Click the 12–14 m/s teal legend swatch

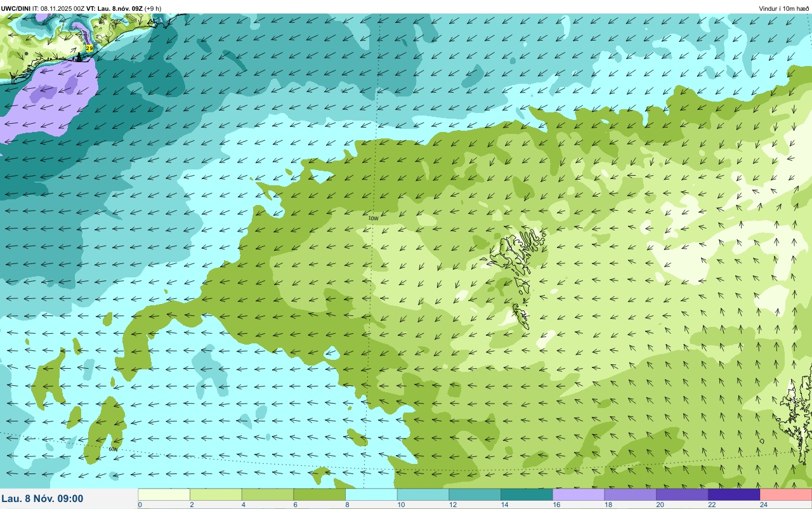point(475,494)
